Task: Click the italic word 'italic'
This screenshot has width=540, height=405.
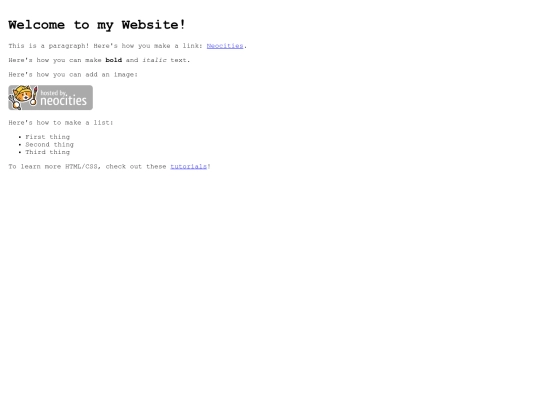Action: (154, 60)
